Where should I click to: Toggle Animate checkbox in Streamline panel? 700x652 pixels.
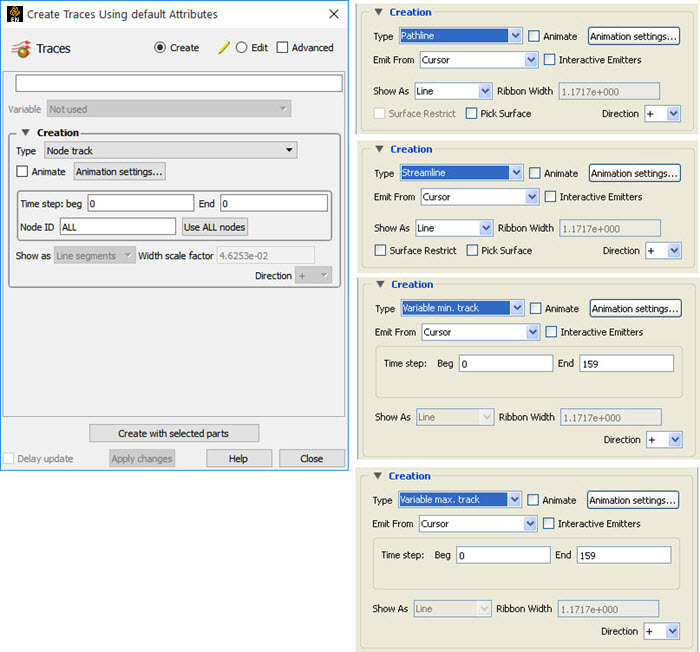pyautogui.click(x=535, y=173)
